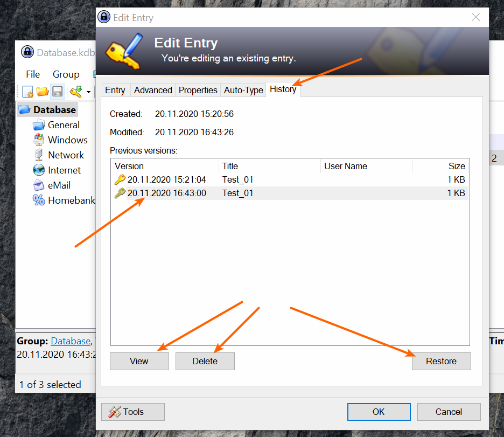
Task: Open the Tools button menu
Action: (x=133, y=412)
